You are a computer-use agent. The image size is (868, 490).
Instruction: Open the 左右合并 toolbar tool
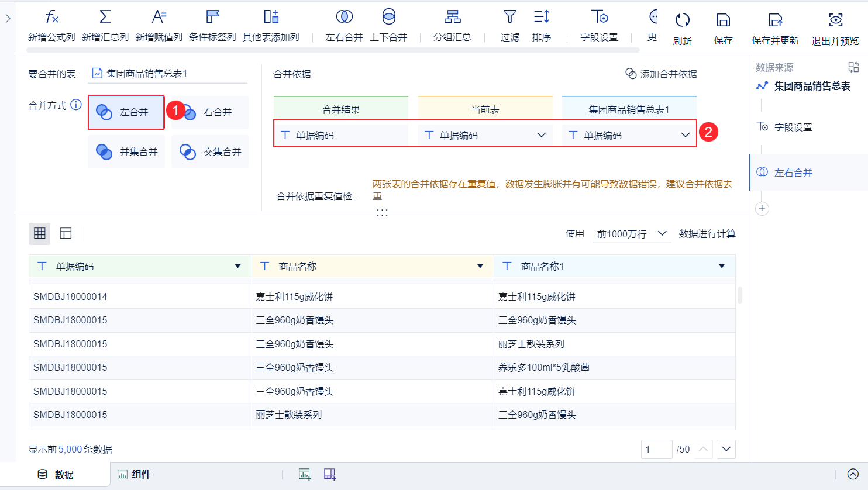pyautogui.click(x=344, y=26)
